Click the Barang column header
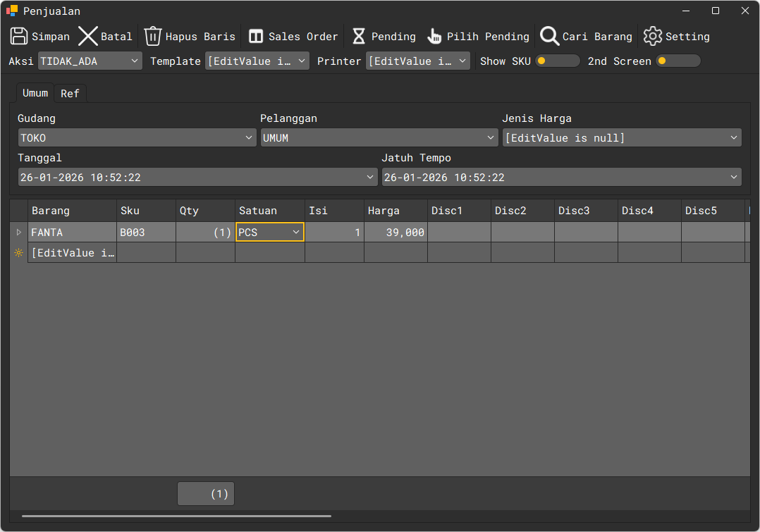The image size is (760, 532). 72,211
